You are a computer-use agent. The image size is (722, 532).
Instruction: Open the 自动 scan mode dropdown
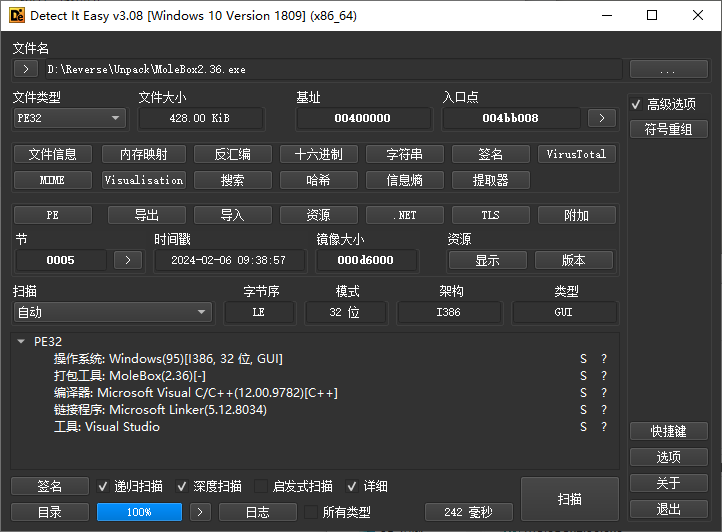(113, 312)
